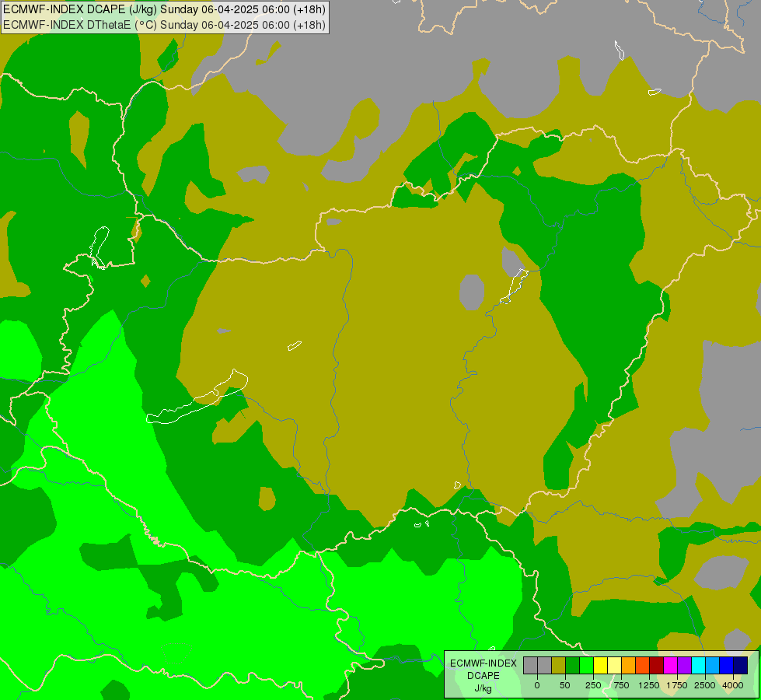Click the legend value 50

[565, 685]
